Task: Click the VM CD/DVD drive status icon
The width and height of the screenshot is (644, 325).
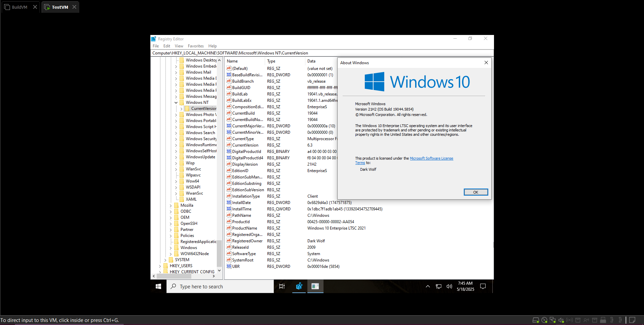Action: click(x=544, y=320)
